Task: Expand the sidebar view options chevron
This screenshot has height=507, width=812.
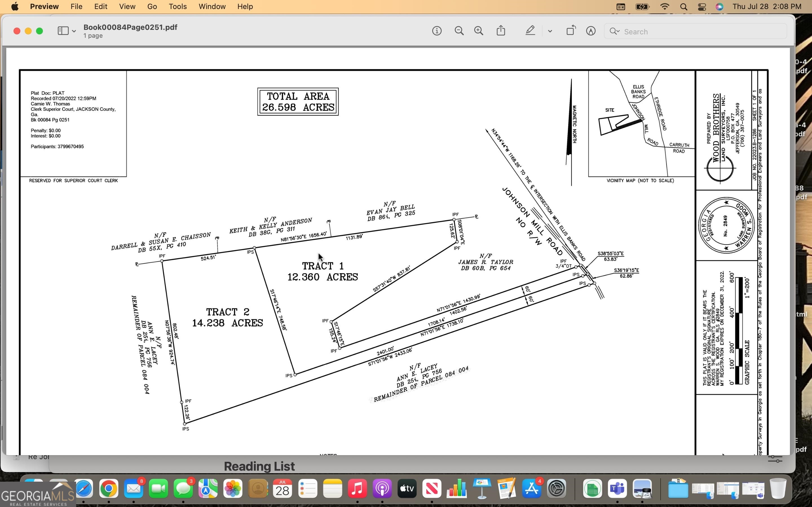Action: pos(74,32)
